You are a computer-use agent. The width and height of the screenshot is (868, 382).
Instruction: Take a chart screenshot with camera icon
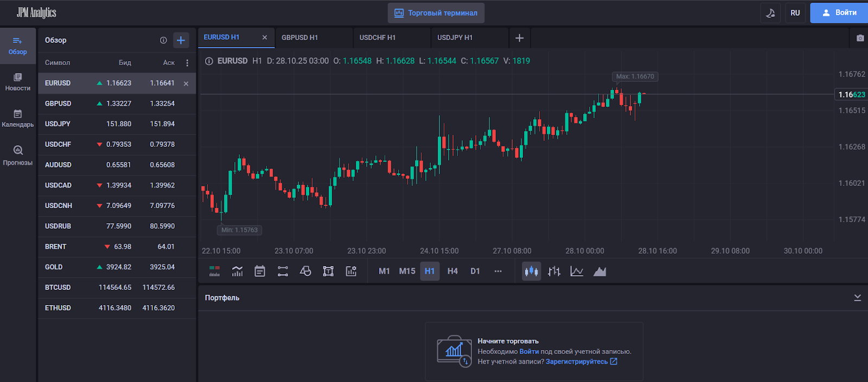click(860, 38)
